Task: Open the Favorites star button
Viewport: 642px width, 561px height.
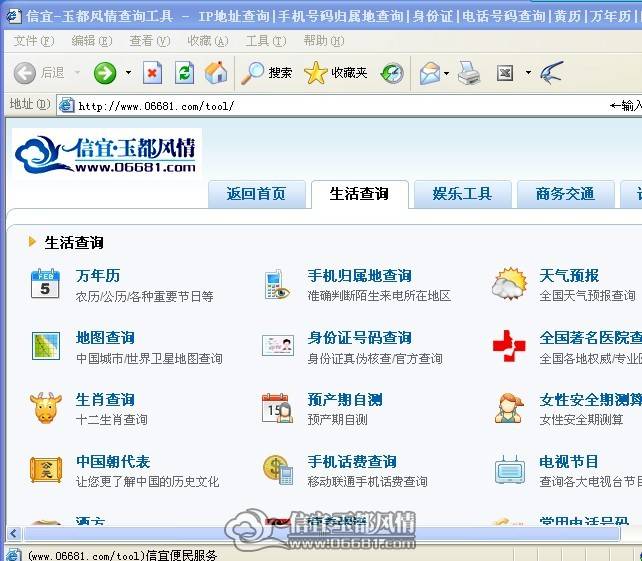Action: (x=336, y=73)
